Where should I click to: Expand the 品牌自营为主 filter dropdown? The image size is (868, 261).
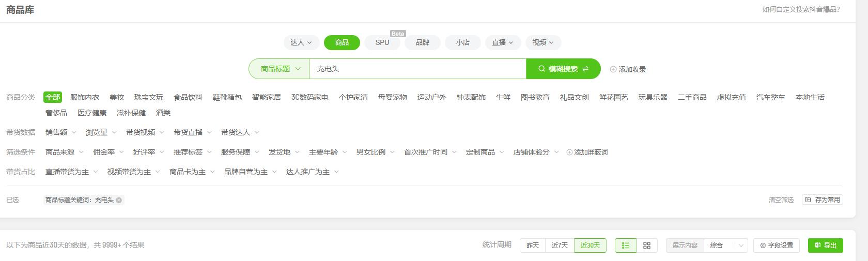coord(250,172)
